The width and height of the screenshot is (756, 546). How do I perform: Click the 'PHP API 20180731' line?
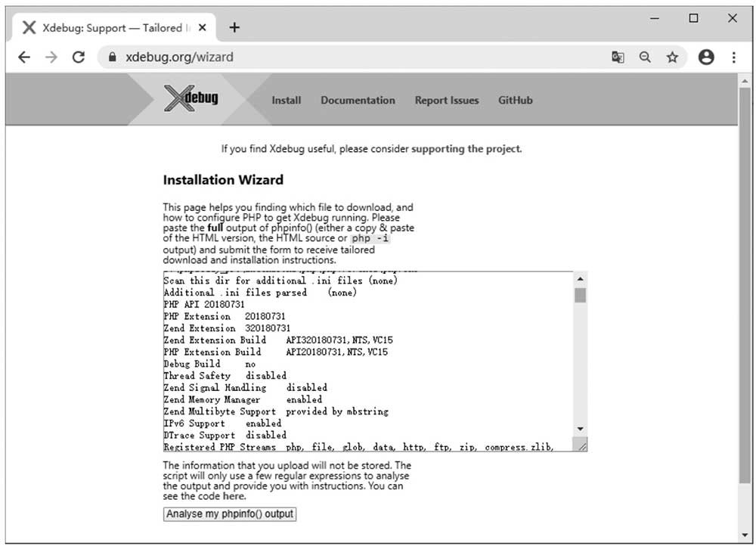pyautogui.click(x=204, y=305)
